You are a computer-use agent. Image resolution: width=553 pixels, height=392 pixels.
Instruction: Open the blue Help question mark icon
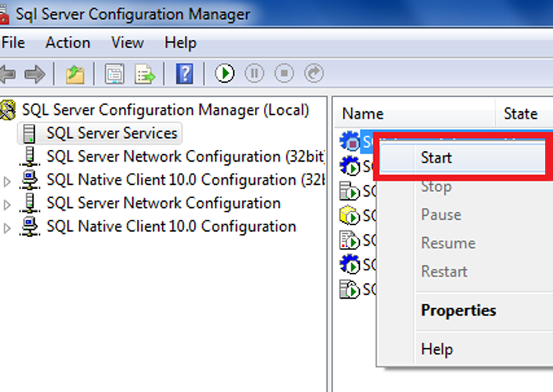(184, 73)
